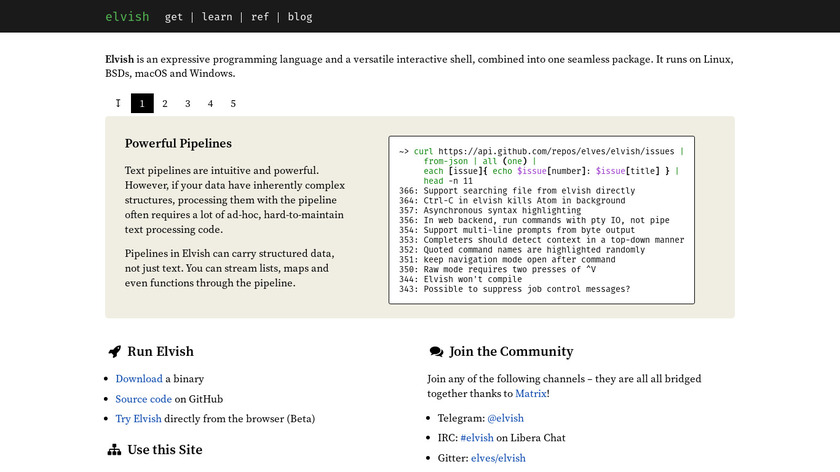Click the Download binary link
Viewport: 840px width, 472px height.
pyautogui.click(x=139, y=379)
